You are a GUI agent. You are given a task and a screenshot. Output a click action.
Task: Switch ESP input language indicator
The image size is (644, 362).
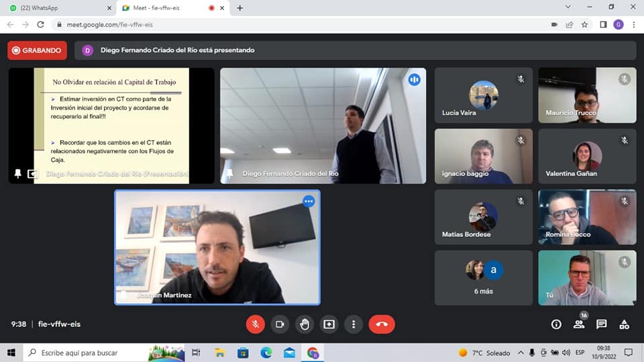point(580,353)
